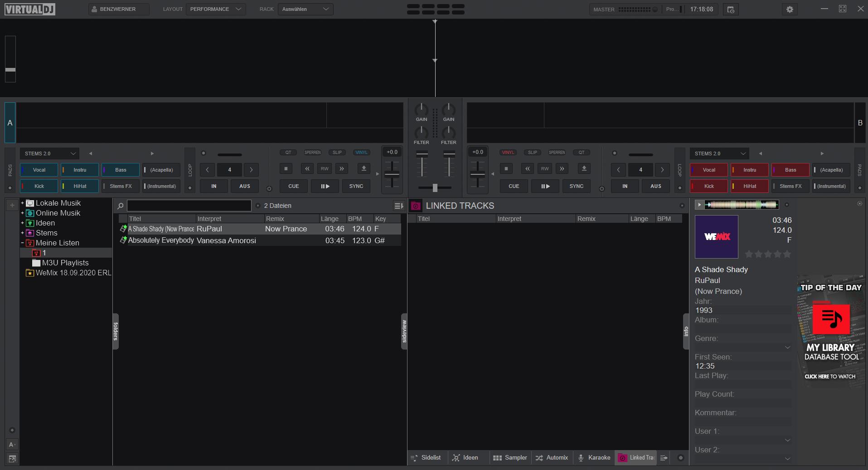Click the deck A stop button
The width and height of the screenshot is (868, 470).
point(286,169)
